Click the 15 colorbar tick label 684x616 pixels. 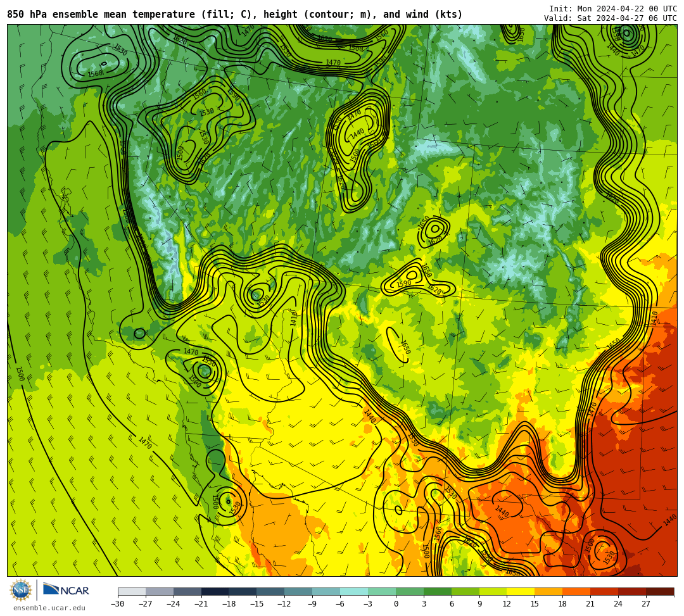click(x=535, y=604)
